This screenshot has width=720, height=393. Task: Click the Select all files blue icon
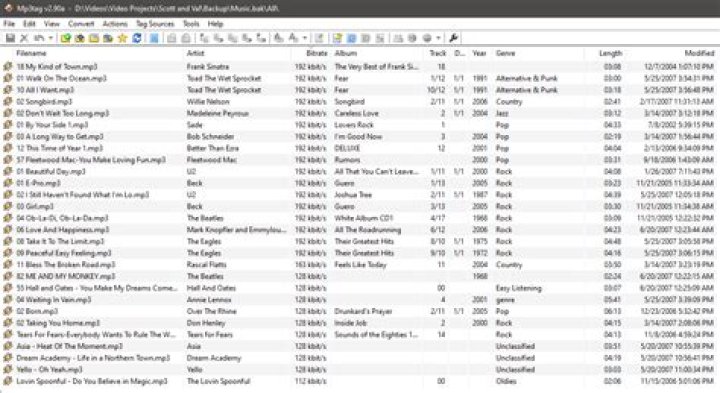coord(154,38)
